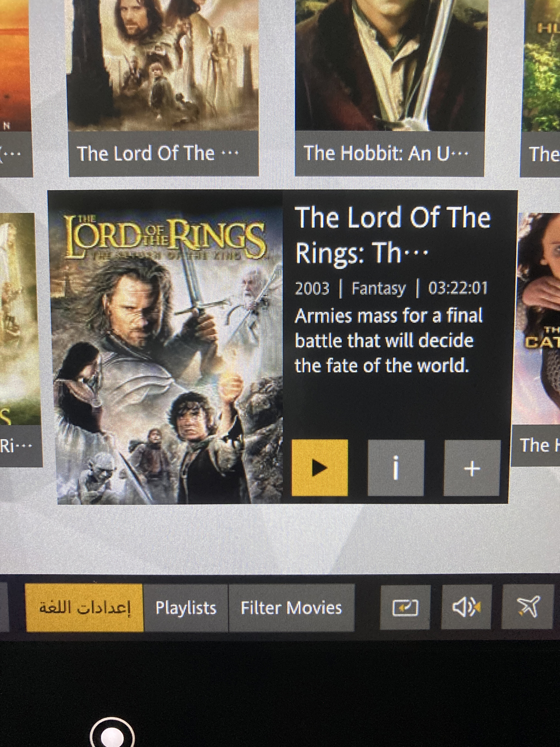560x747 pixels.
Task: Click the movie description about armies massing
Action: (389, 341)
